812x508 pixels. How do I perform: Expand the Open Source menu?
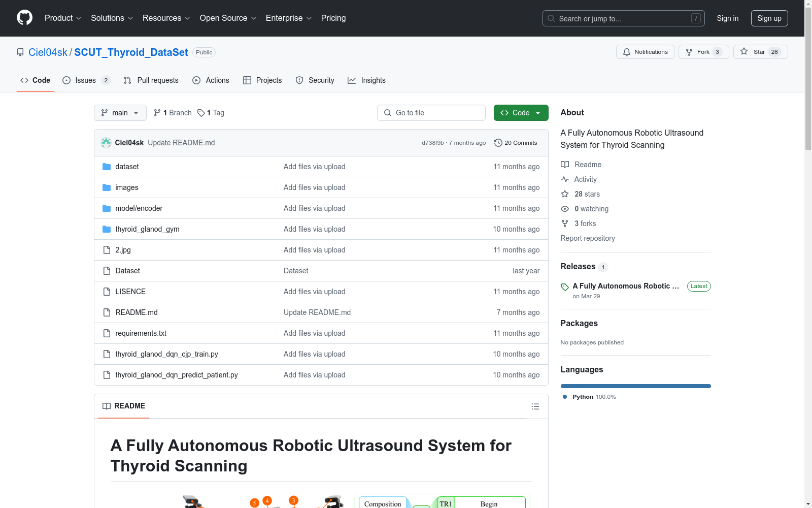[x=228, y=18]
